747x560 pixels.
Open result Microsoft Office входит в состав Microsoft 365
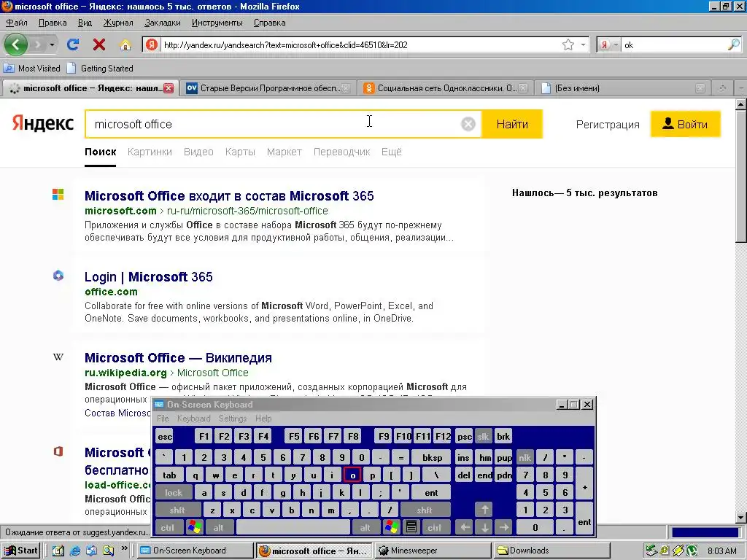coord(229,195)
